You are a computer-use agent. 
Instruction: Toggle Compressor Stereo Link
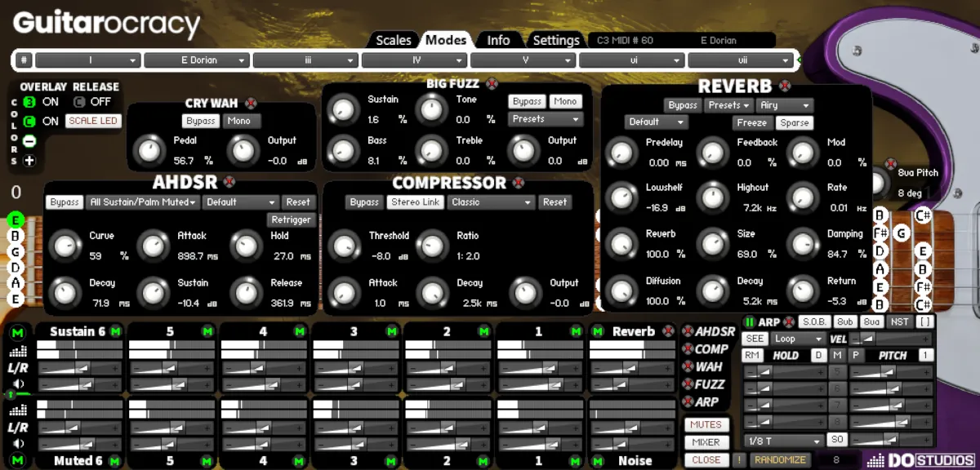coord(416,202)
